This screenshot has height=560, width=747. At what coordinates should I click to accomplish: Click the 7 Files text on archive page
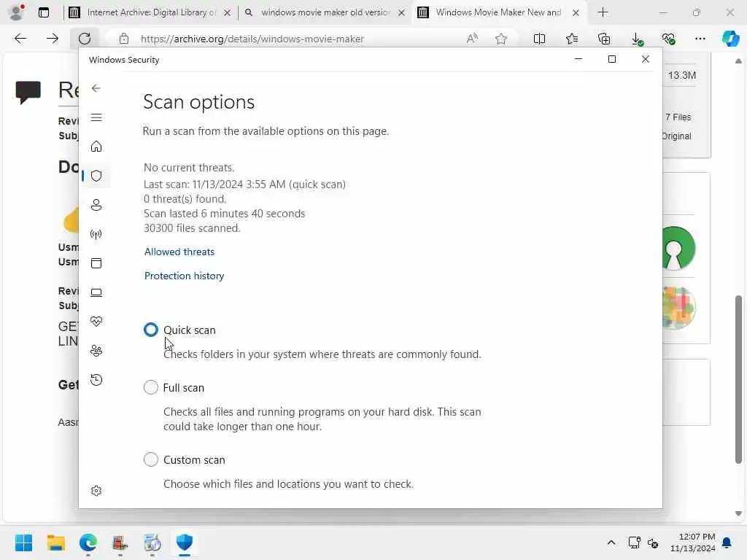[x=678, y=117]
